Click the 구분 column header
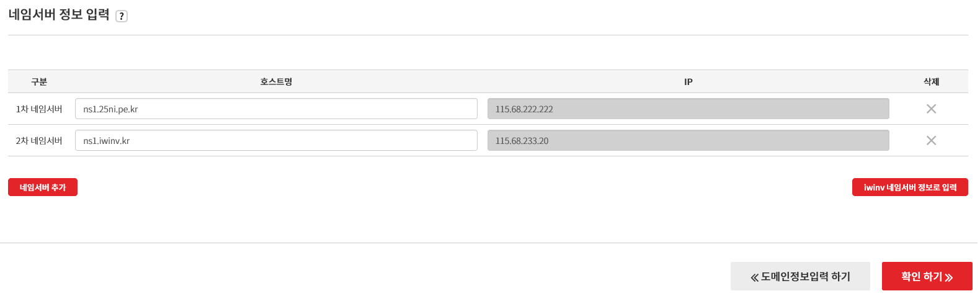This screenshot has height=296, width=980. (39, 82)
